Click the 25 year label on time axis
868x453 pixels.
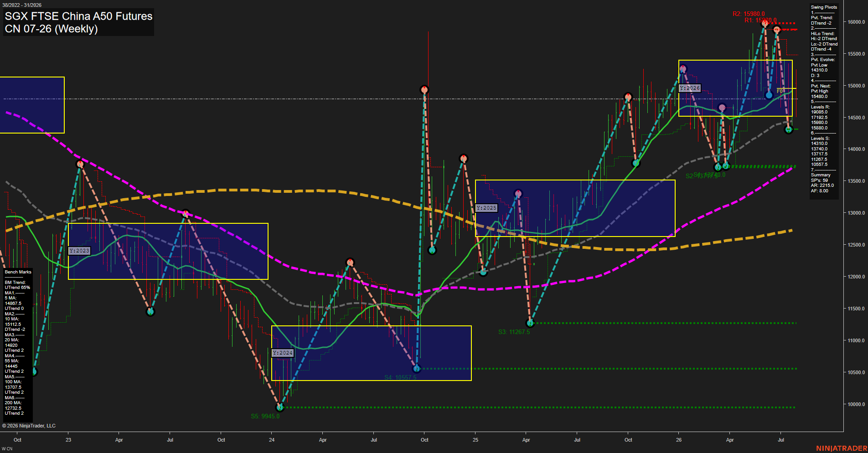pos(475,440)
